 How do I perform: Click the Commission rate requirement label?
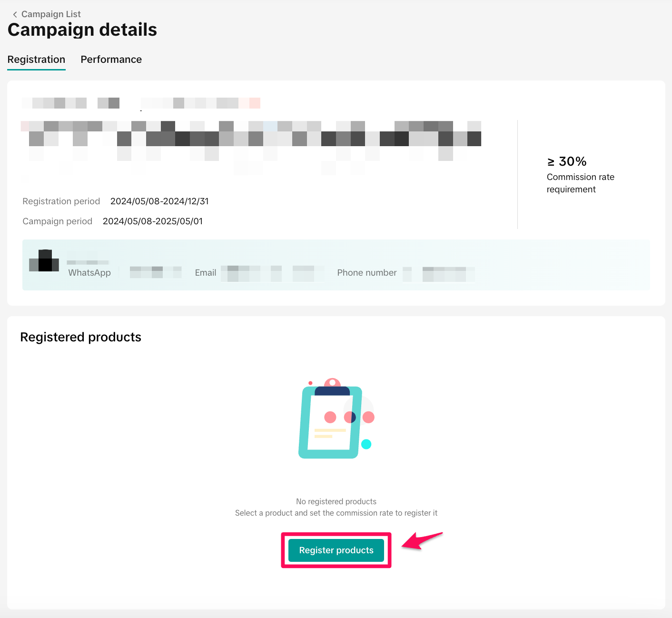[x=580, y=183]
